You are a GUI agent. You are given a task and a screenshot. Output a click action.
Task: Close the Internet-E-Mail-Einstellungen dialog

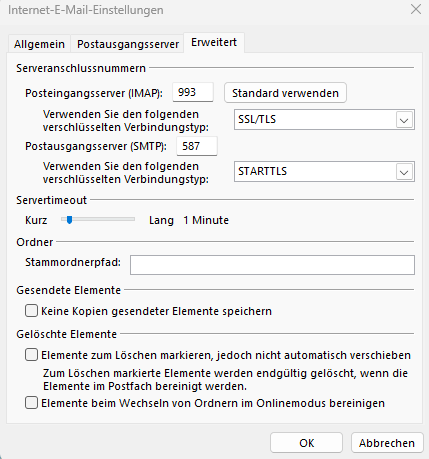[416, 9]
